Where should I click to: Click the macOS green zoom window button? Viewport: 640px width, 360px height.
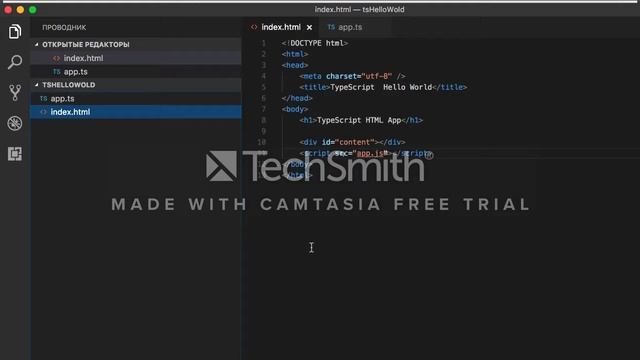click(33, 10)
